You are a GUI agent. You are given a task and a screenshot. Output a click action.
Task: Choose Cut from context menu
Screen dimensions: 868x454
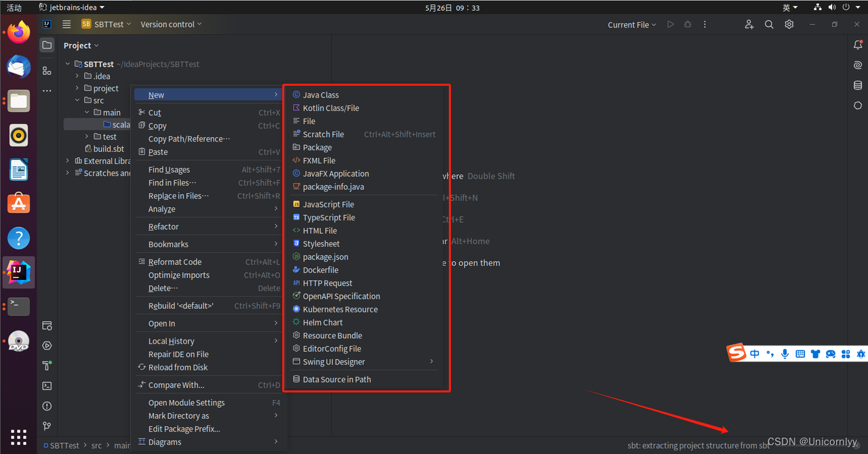coord(209,112)
